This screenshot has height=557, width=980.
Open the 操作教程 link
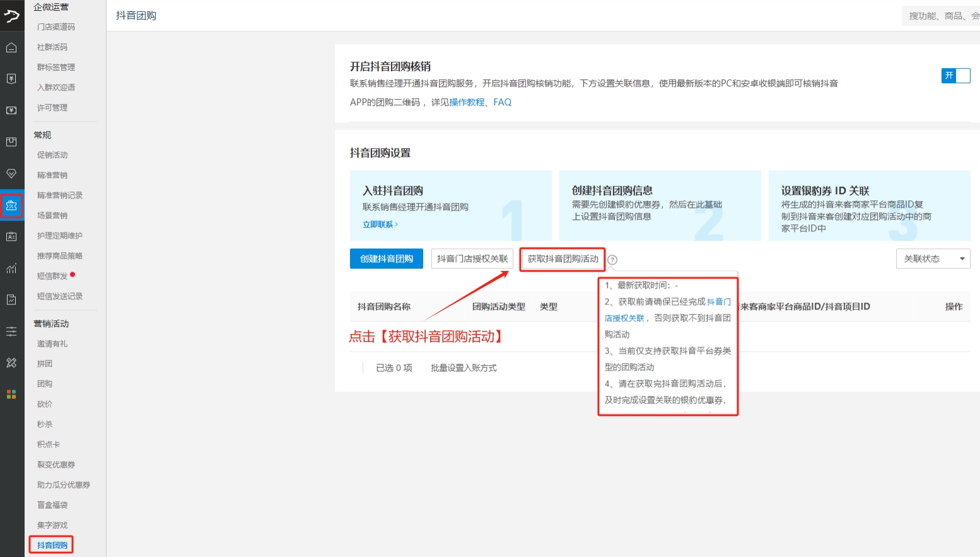[x=467, y=102]
